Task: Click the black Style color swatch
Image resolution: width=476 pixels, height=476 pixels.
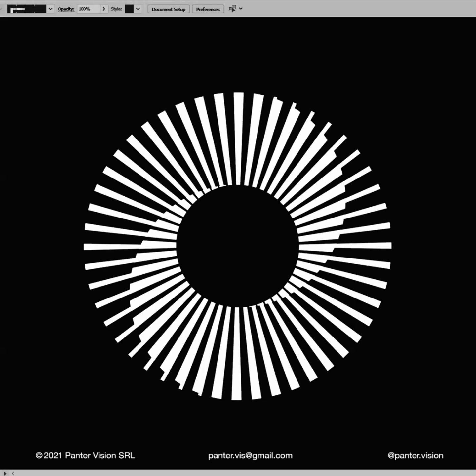Action: [x=129, y=9]
